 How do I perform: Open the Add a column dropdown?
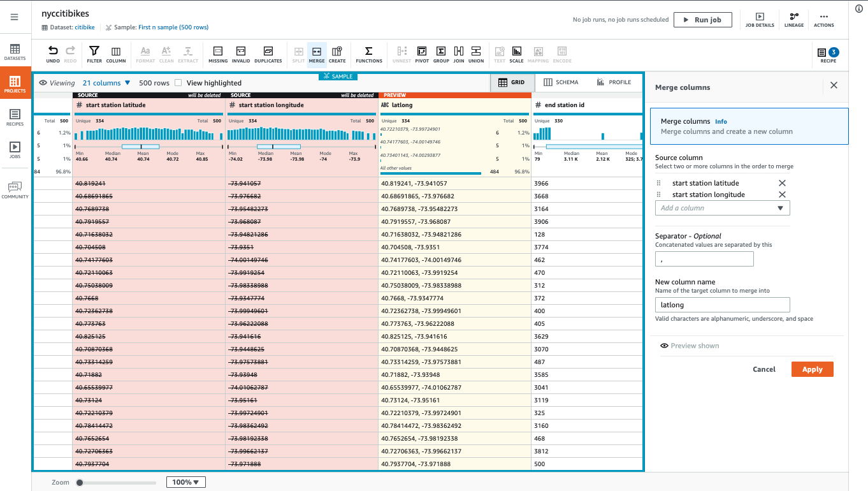(722, 207)
